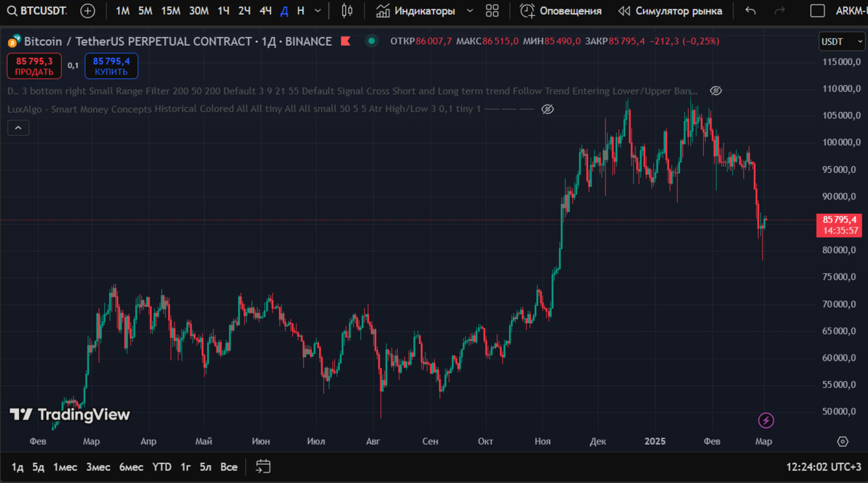
Task: Select the Н weekly timeframe
Action: click(x=301, y=11)
